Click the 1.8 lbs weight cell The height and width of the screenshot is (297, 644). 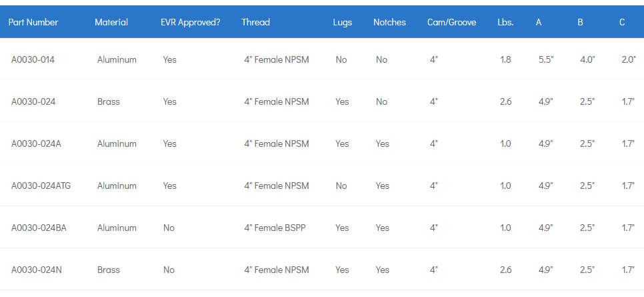click(505, 59)
